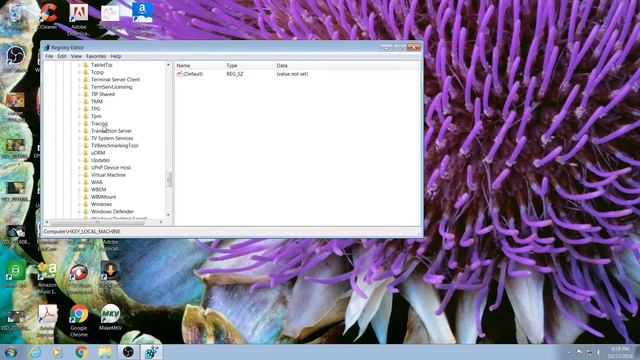Click the tree scroll up arrow
640x360 pixels.
pos(168,65)
